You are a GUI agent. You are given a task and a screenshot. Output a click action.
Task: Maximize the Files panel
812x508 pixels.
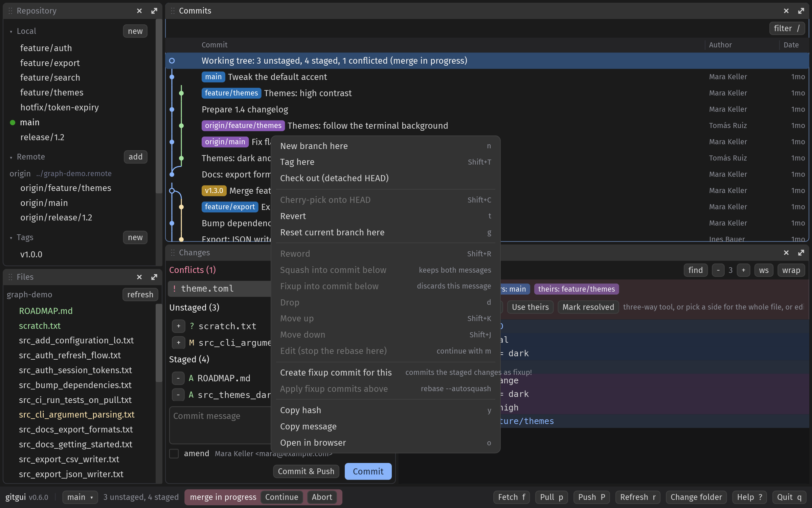point(154,277)
